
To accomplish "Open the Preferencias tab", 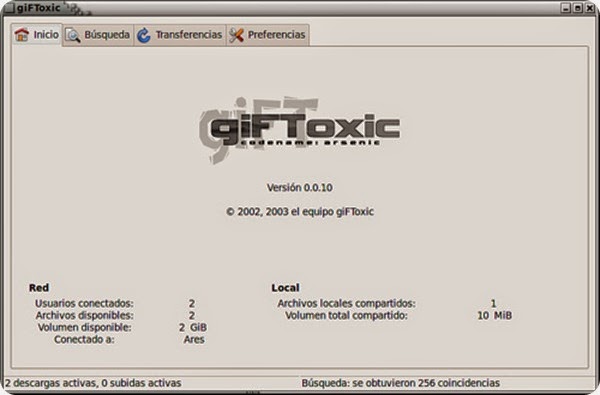I will coord(267,35).
